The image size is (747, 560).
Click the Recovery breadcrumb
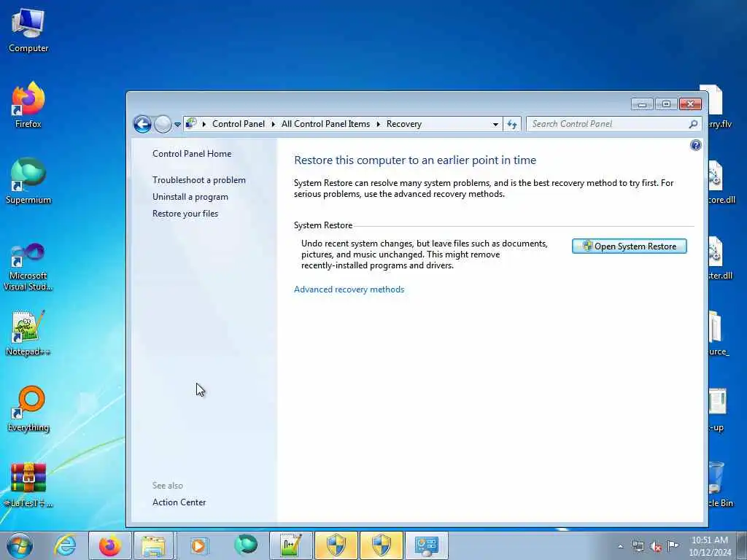pos(404,124)
